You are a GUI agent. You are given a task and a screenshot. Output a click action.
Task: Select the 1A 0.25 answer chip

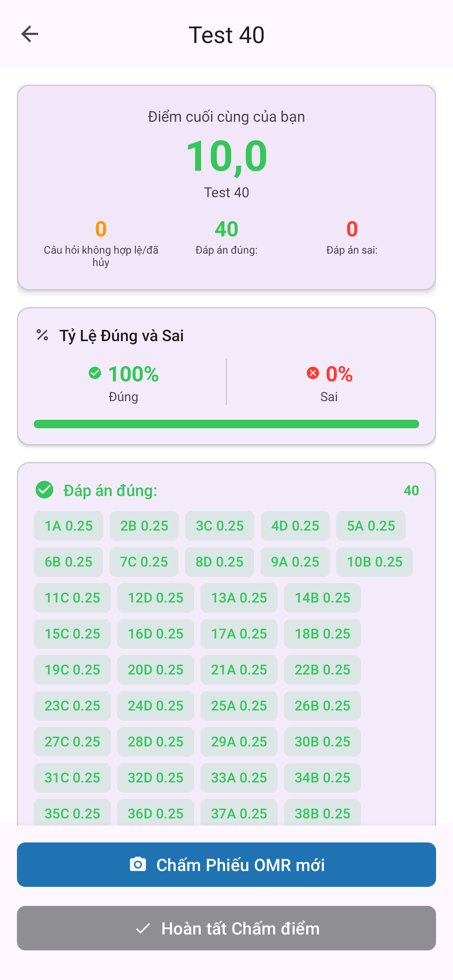point(68,526)
